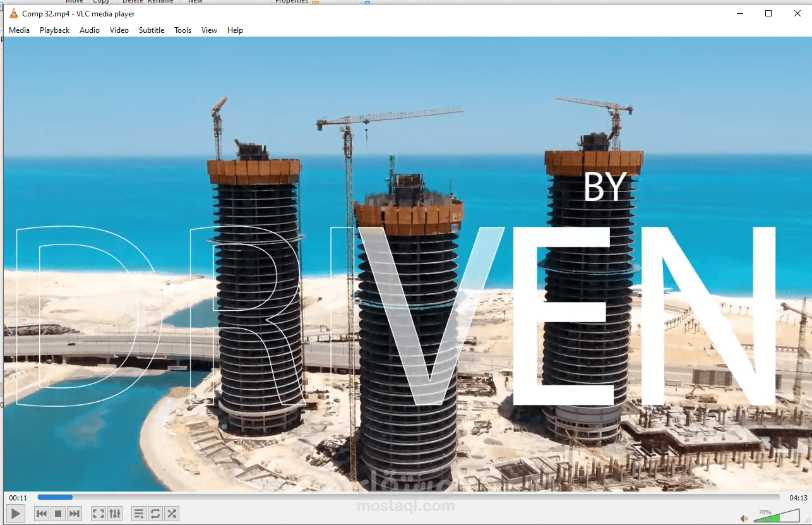The image size is (812, 525).
Task: Open the Media menu
Action: pos(20,30)
